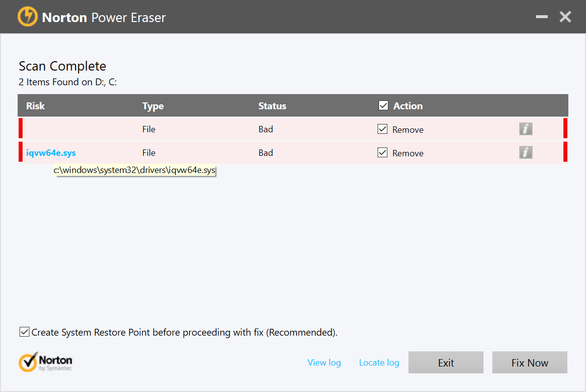Close the Norton Power Eraser window
Viewport: 586px width, 392px height.
(x=565, y=17)
